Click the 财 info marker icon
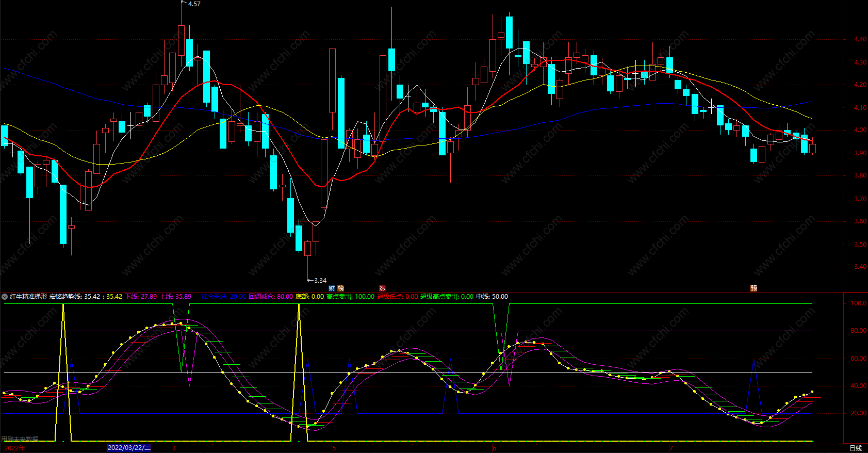Screen dimensions: 868x453 click(332, 288)
